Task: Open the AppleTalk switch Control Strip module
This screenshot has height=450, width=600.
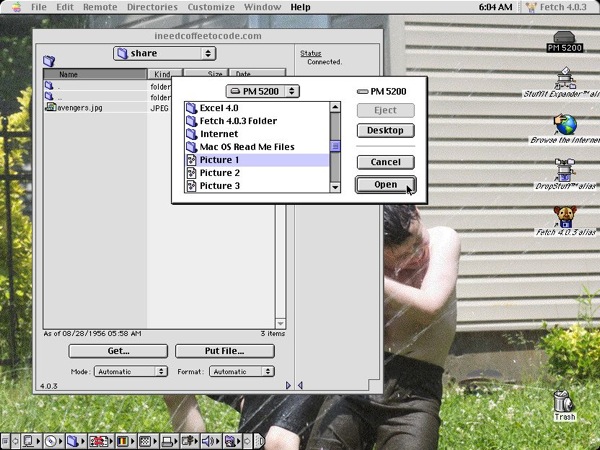Action: [x=31, y=441]
